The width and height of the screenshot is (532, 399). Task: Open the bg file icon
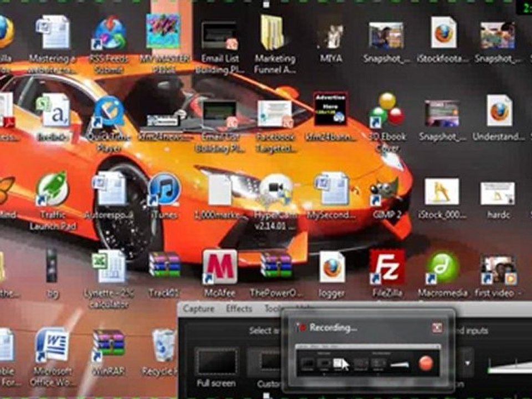tap(52, 265)
